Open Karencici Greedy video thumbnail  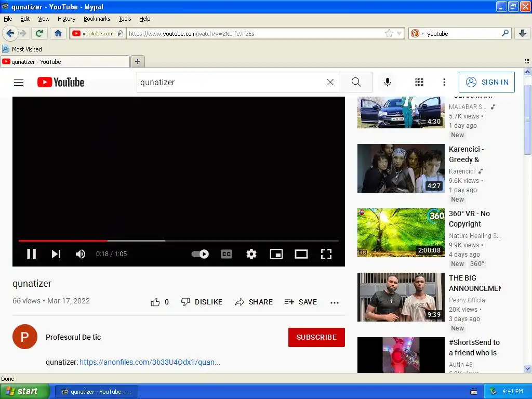pos(401,168)
